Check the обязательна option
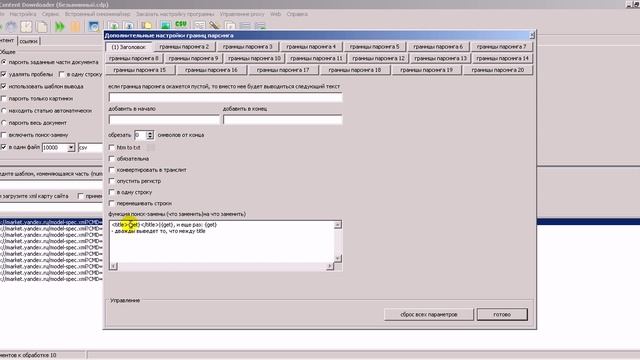The height and width of the screenshot is (360, 640). point(112,158)
